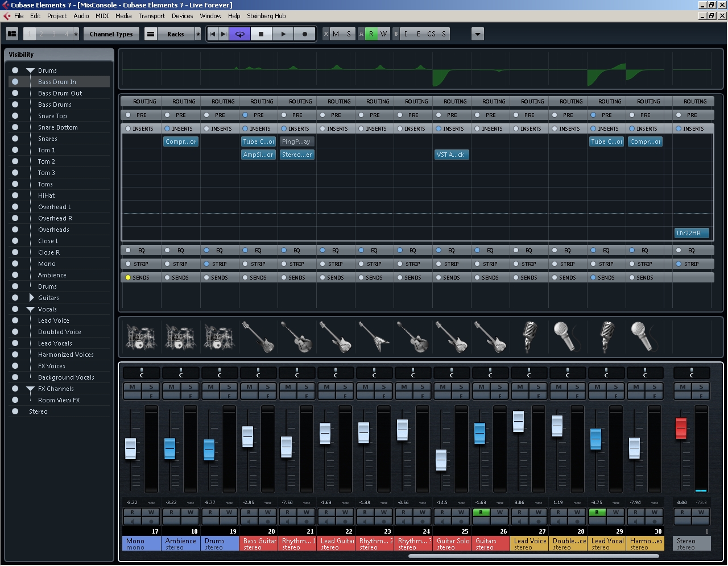
Task: Toggle visibility dot for Bass Drum In
Action: [15, 82]
